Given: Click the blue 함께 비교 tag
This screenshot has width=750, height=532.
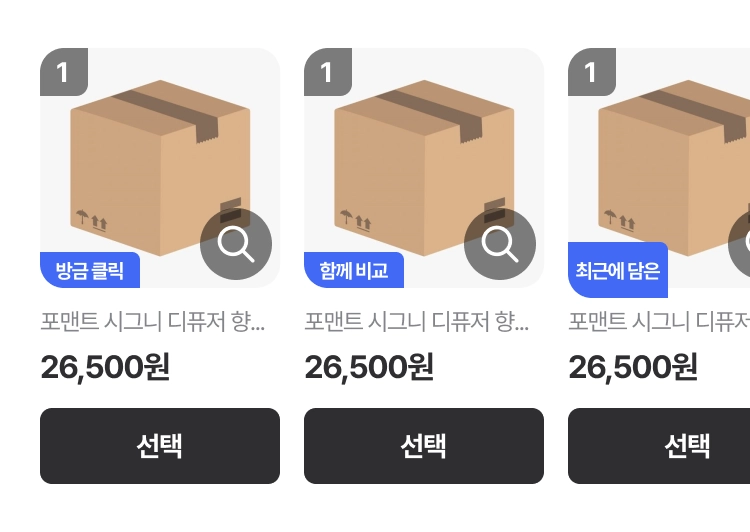Looking at the screenshot, I should coord(354,270).
